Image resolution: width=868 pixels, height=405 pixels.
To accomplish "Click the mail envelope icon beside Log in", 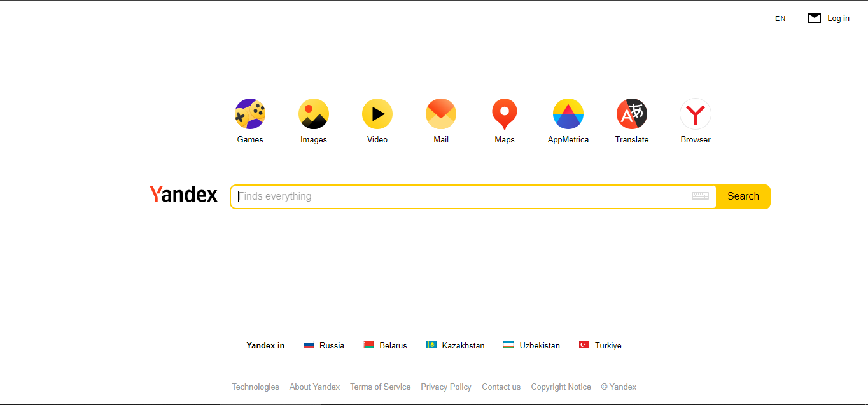I will pos(815,18).
